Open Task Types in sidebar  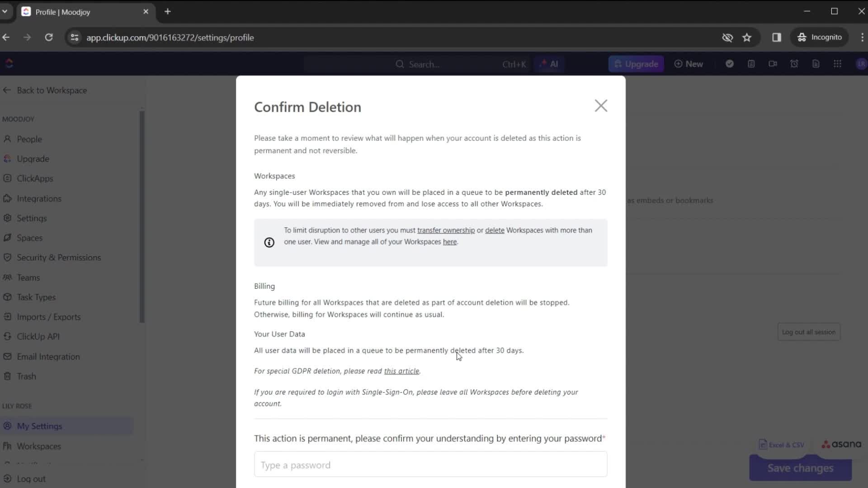click(36, 297)
